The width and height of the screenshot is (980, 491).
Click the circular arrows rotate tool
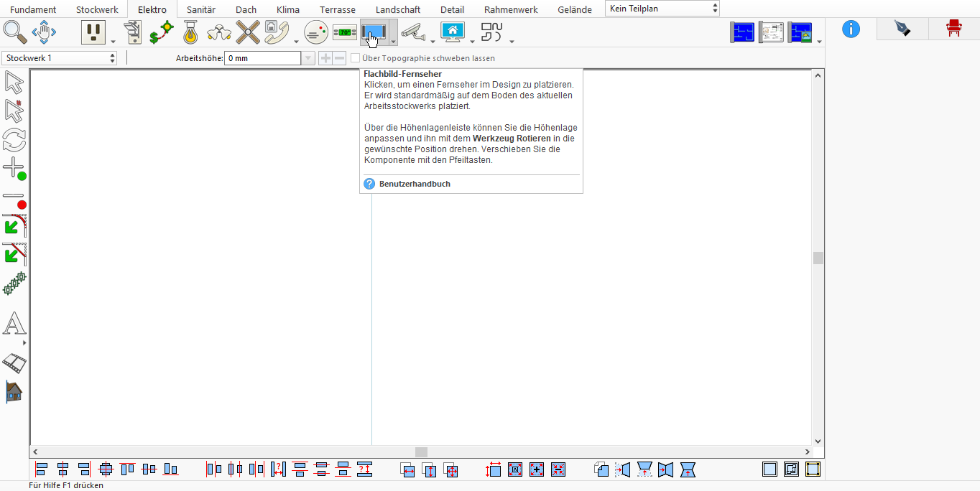(x=14, y=140)
